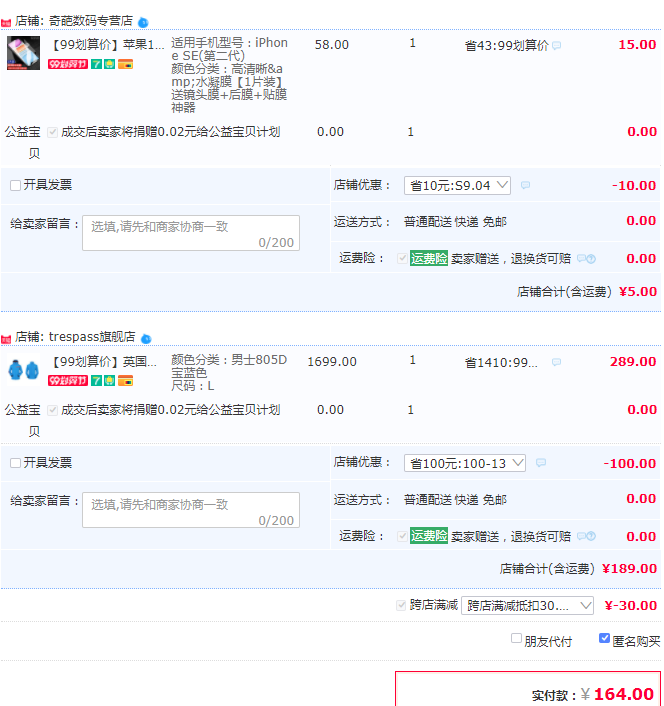
Task: Open the 省10元:S9.04 store discount dropdown
Action: pos(457,186)
